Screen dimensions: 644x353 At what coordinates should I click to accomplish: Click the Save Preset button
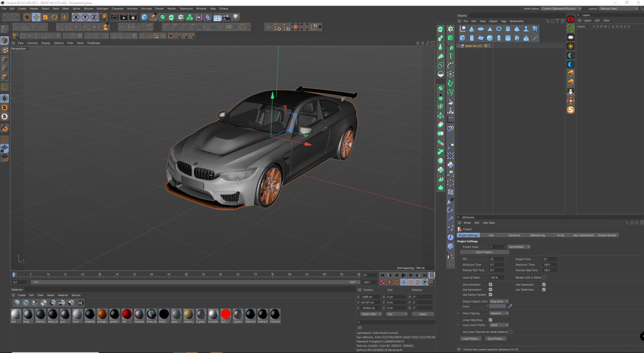click(x=496, y=339)
